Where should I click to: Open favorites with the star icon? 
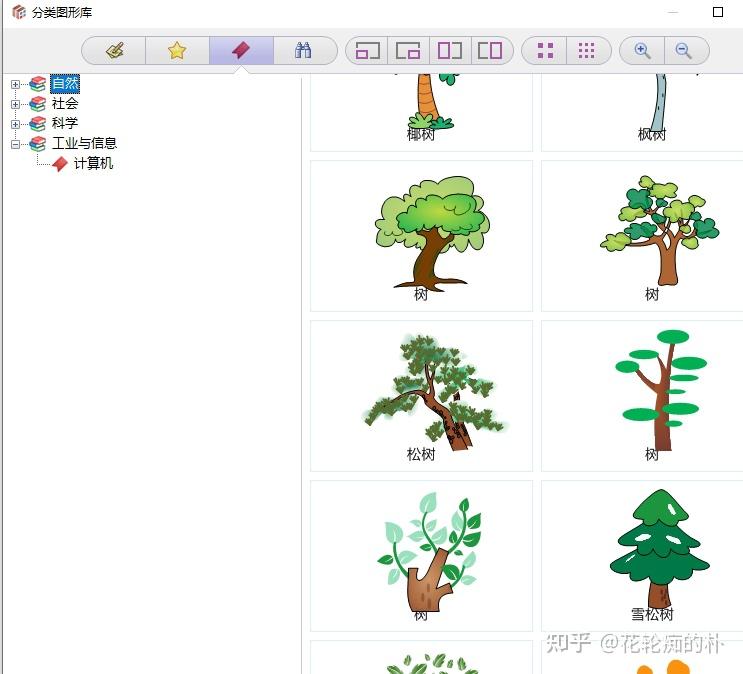tap(177, 50)
